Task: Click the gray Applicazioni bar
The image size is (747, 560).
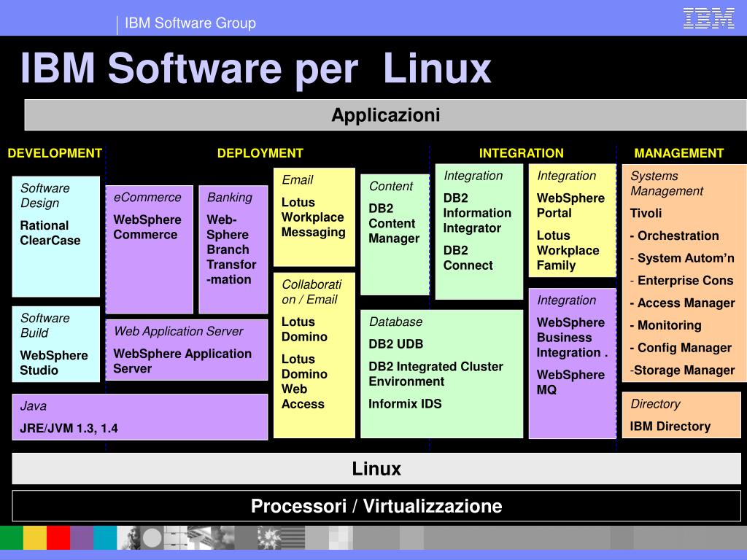Action: pyautogui.click(x=385, y=114)
